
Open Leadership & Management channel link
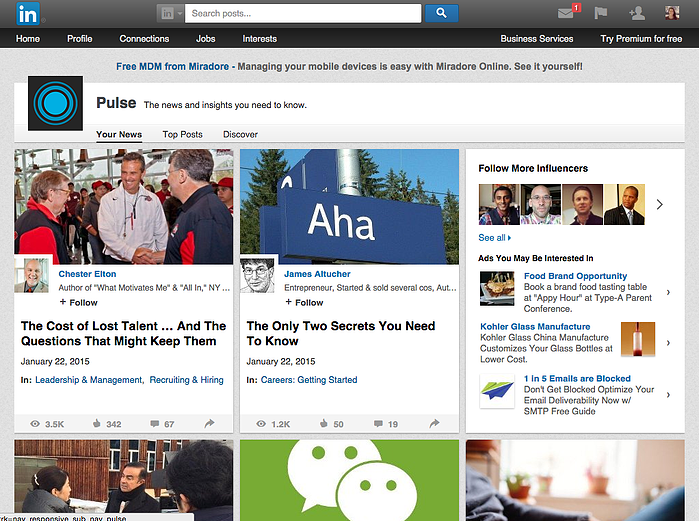89,380
